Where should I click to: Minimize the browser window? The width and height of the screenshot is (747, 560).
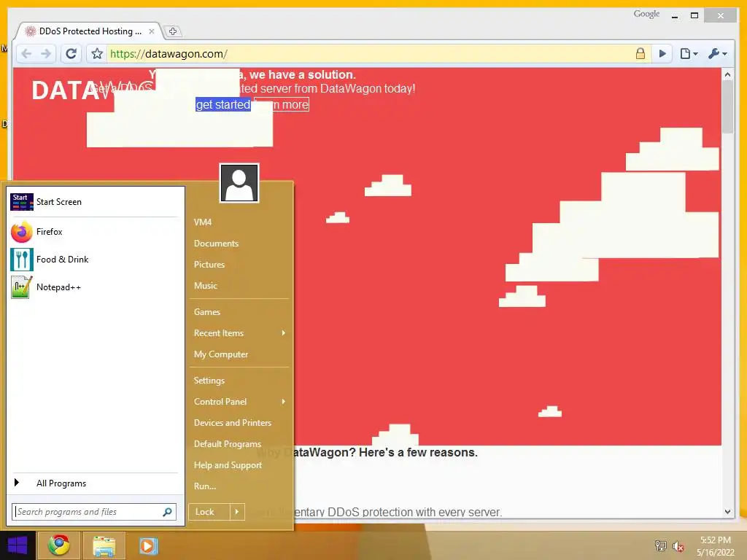[x=675, y=16]
